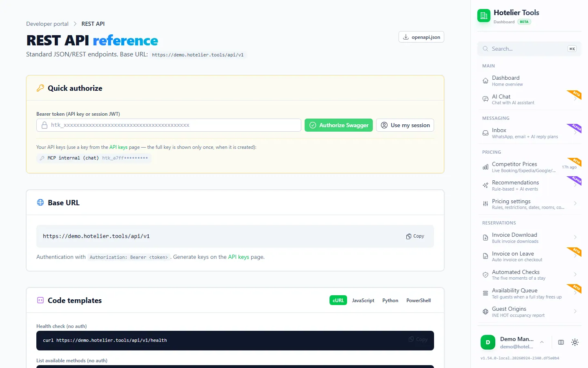Click key icon on MCP internal chip
Screen dimensions: 588x368
pos(42,158)
